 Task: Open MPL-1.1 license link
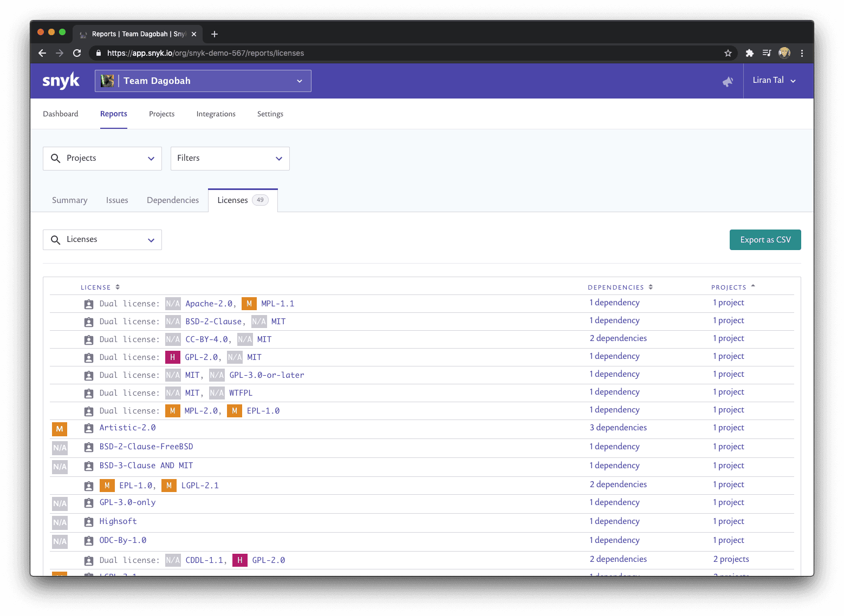pyautogui.click(x=278, y=304)
